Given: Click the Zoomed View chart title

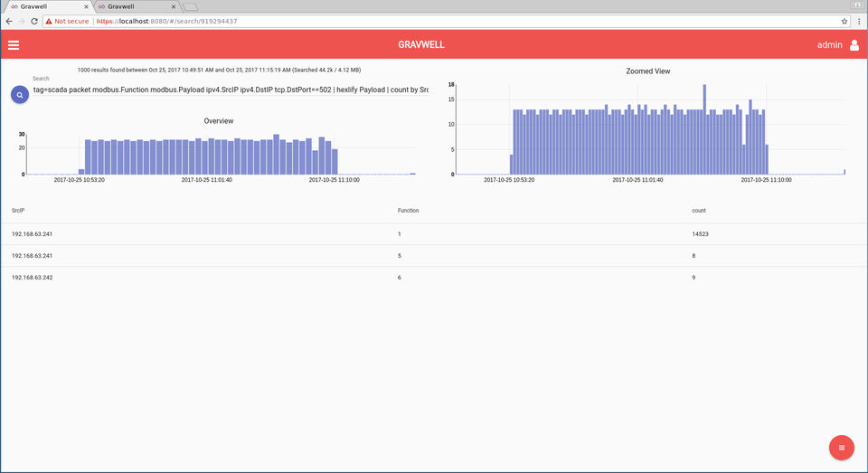Looking at the screenshot, I should (648, 71).
